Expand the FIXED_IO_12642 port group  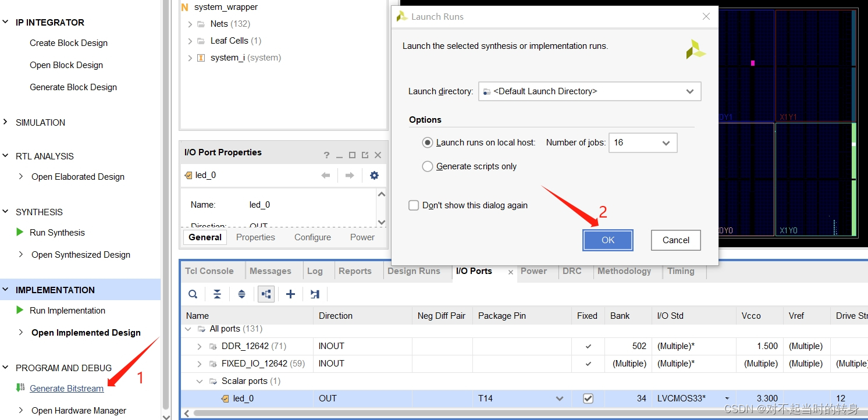click(200, 364)
